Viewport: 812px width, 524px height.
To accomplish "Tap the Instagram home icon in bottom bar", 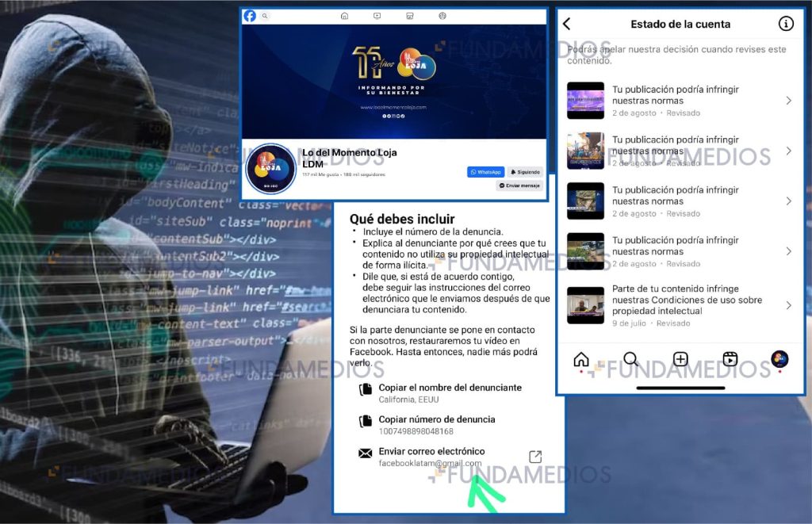I will pyautogui.click(x=581, y=359).
